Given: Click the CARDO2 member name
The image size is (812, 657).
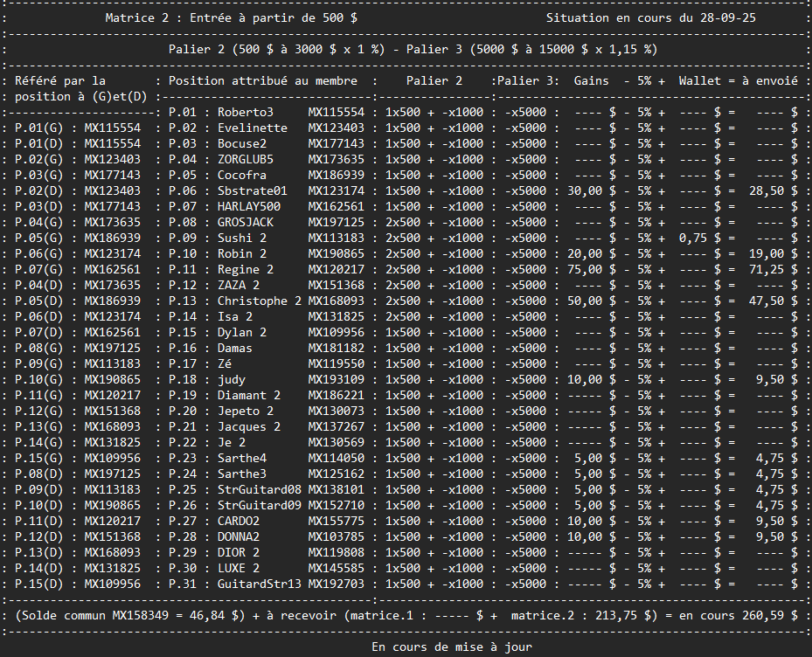Looking at the screenshot, I should tap(239, 521).
